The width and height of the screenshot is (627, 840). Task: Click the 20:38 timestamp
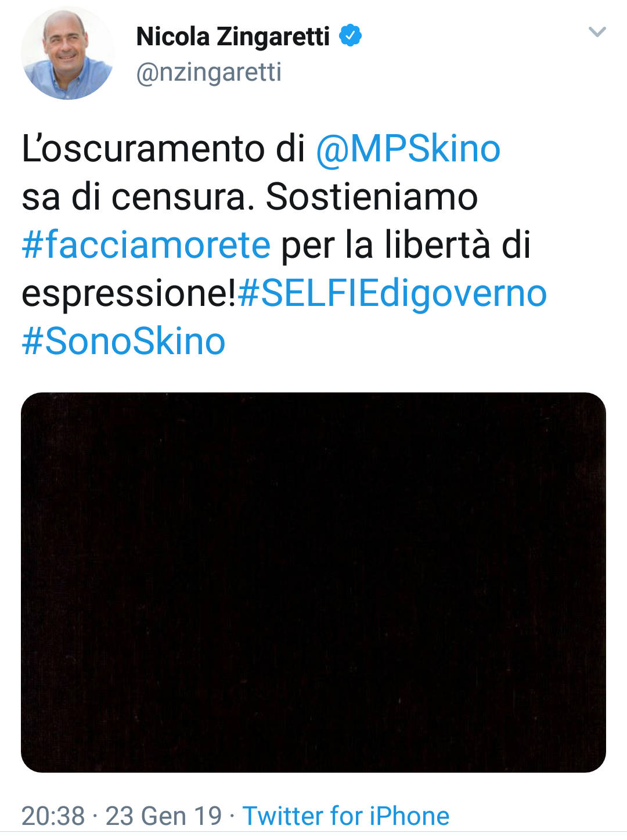[x=53, y=816]
